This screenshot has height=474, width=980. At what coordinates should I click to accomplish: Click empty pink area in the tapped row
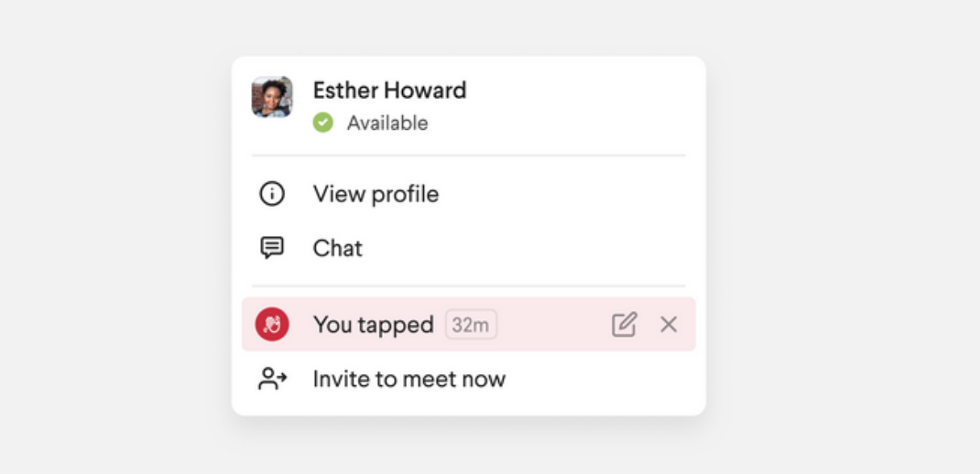click(554, 324)
